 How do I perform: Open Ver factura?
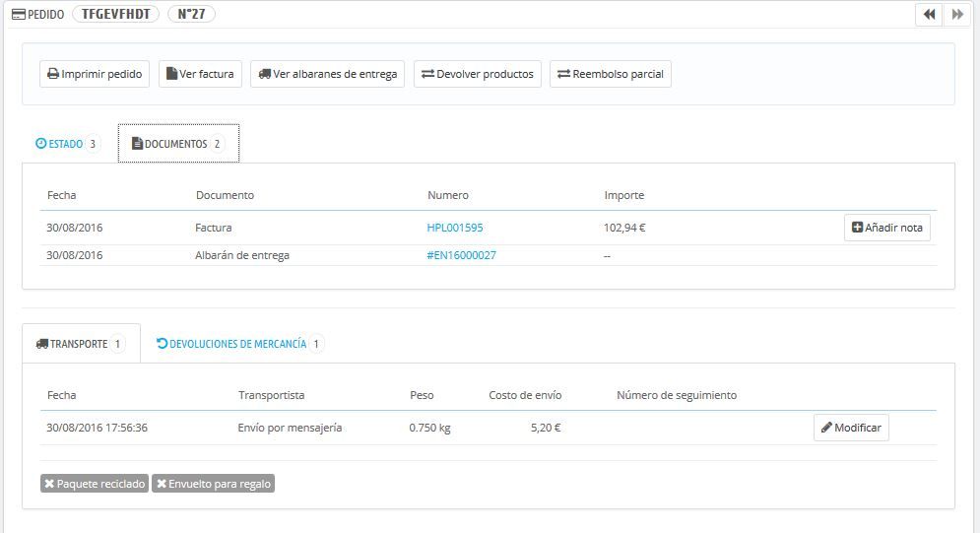[x=200, y=74]
